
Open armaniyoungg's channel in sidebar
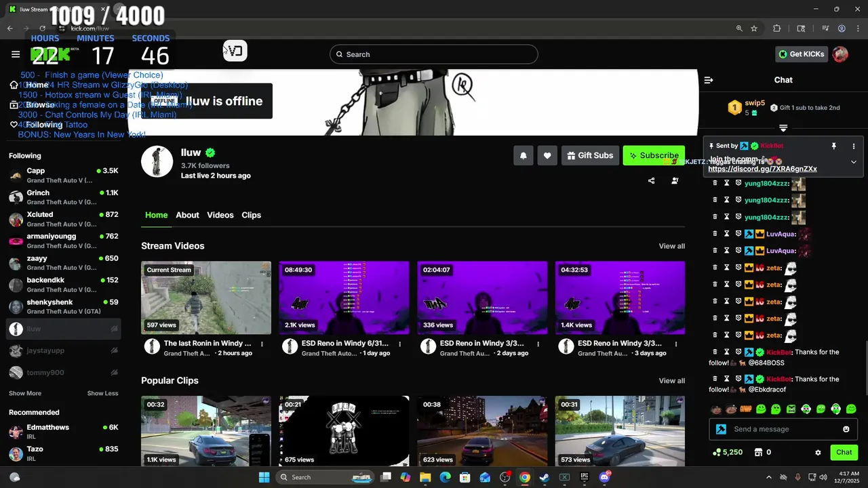[x=64, y=241]
